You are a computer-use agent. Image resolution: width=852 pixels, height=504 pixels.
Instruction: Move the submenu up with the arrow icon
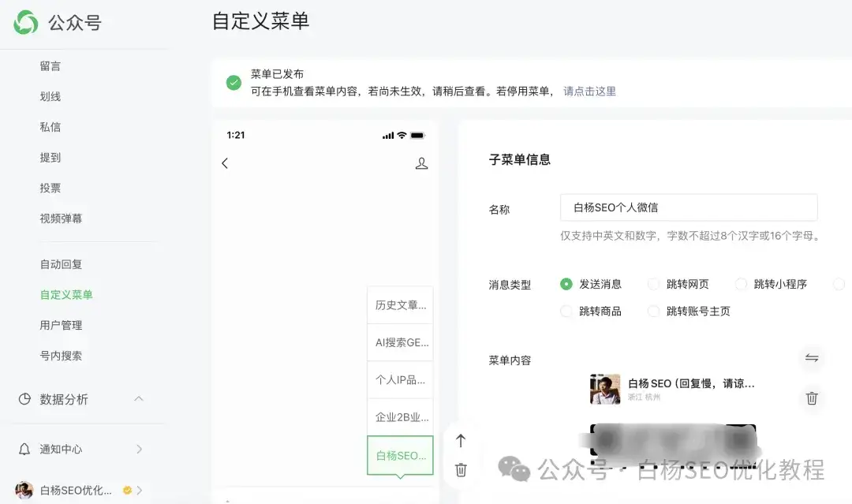(x=460, y=440)
